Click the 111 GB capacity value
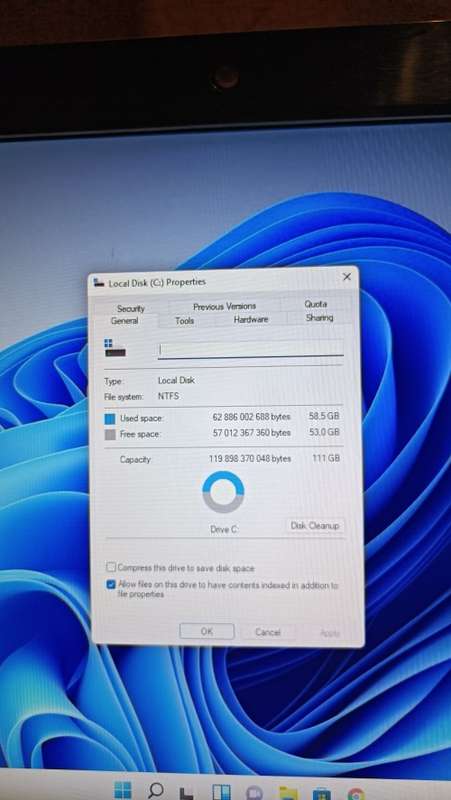 [x=325, y=458]
